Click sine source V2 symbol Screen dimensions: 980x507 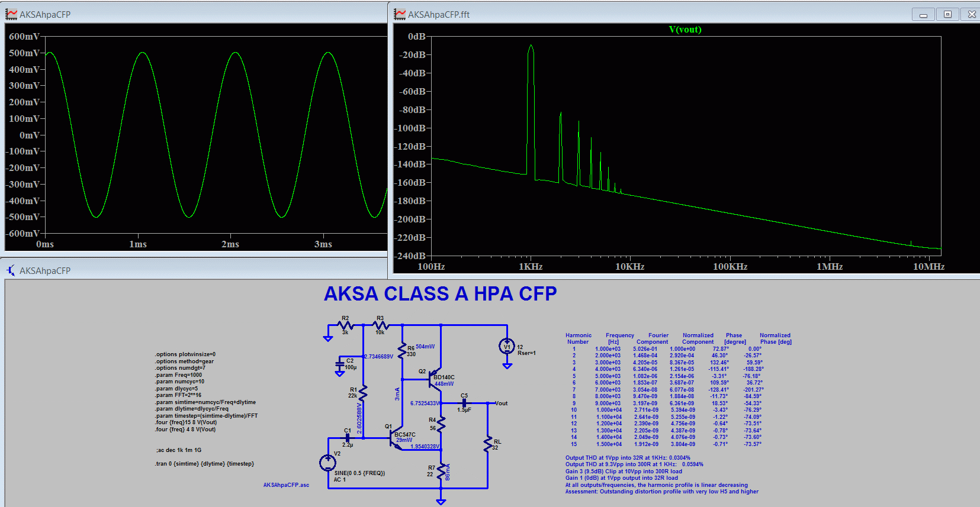pyautogui.click(x=327, y=463)
